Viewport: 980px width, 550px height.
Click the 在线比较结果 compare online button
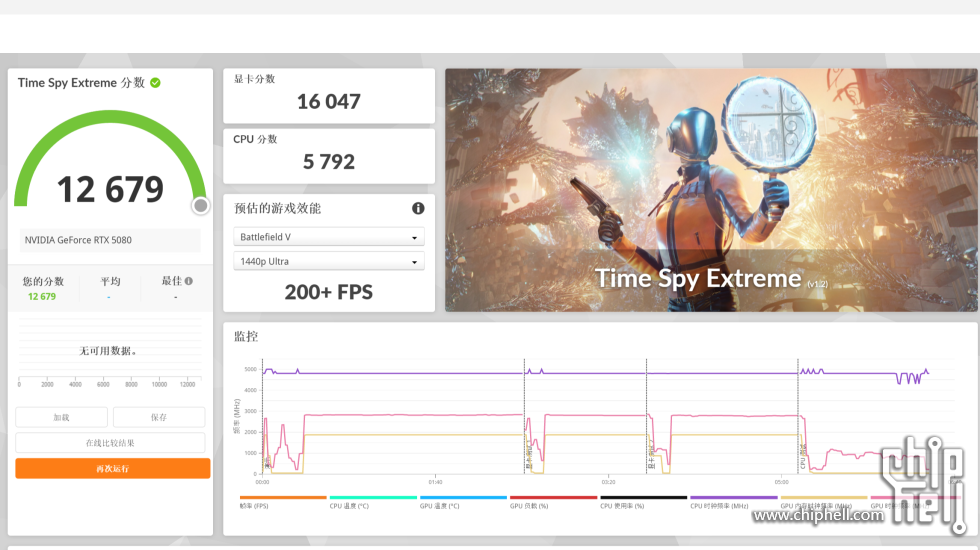(110, 442)
